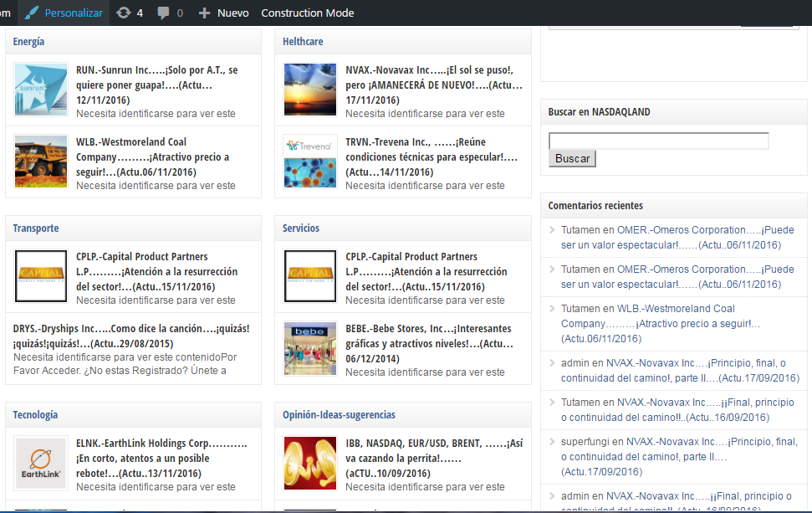This screenshot has height=513, width=812.
Task: Open the WLB.-Westmoreland Coal Company article title
Action: pyautogui.click(x=153, y=157)
